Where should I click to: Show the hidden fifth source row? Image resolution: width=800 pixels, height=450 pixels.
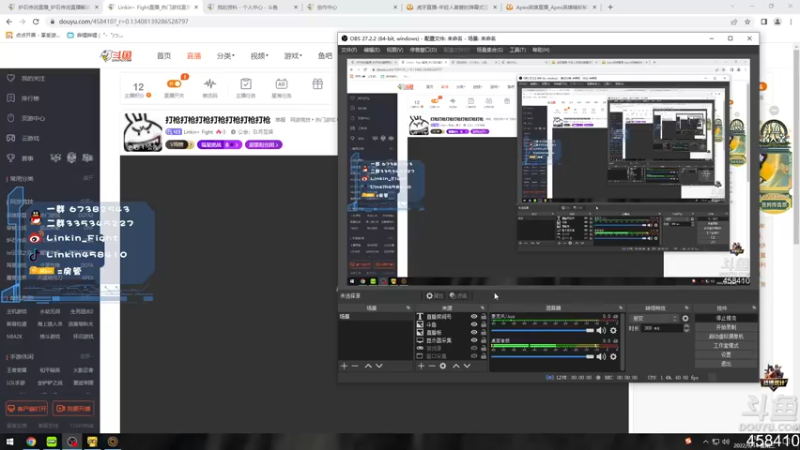(x=473, y=348)
